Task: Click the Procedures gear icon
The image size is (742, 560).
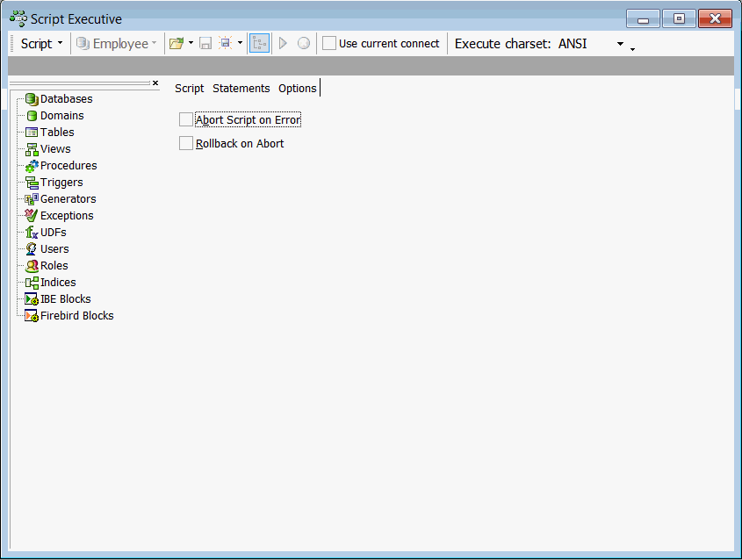Action: click(x=32, y=166)
